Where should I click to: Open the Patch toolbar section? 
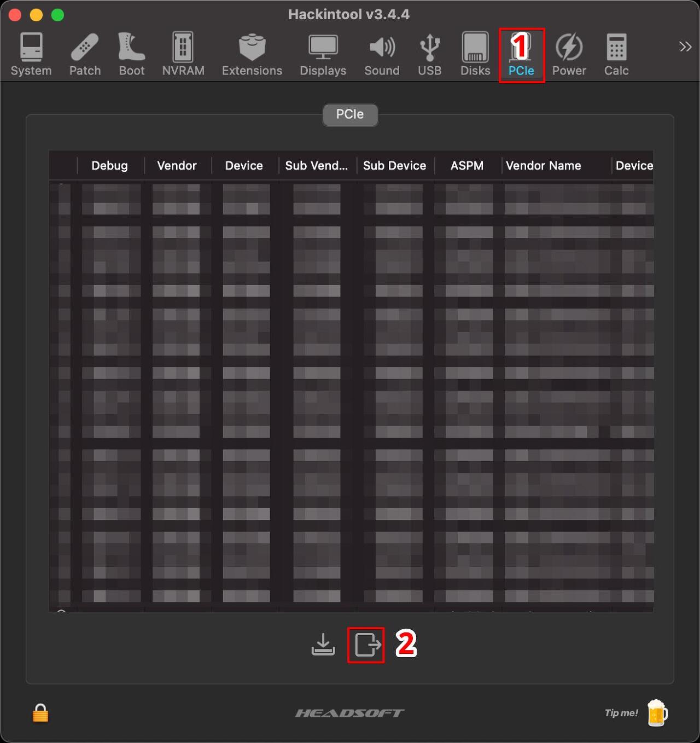pyautogui.click(x=85, y=55)
